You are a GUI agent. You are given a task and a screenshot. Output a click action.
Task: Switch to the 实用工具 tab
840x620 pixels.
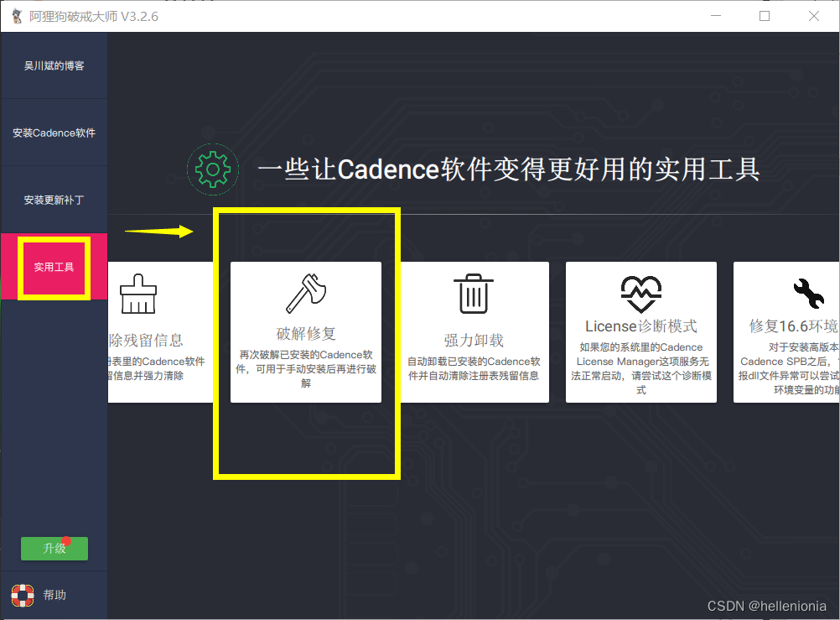(x=53, y=267)
